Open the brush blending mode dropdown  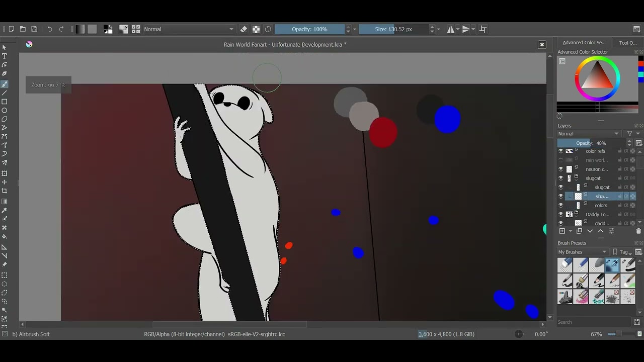click(x=189, y=29)
